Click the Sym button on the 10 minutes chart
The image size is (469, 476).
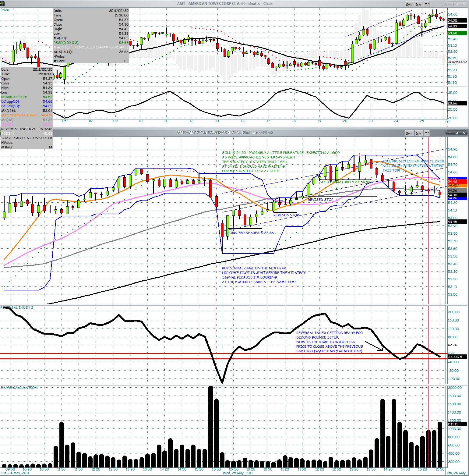pos(409,133)
